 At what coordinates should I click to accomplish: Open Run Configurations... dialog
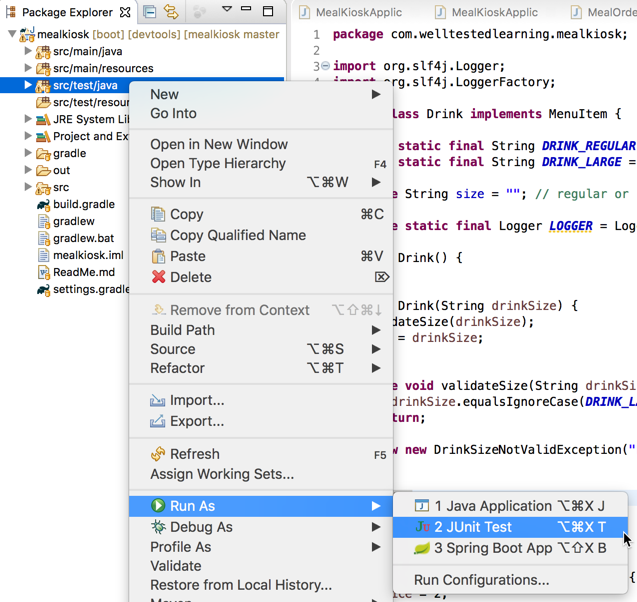(510, 580)
